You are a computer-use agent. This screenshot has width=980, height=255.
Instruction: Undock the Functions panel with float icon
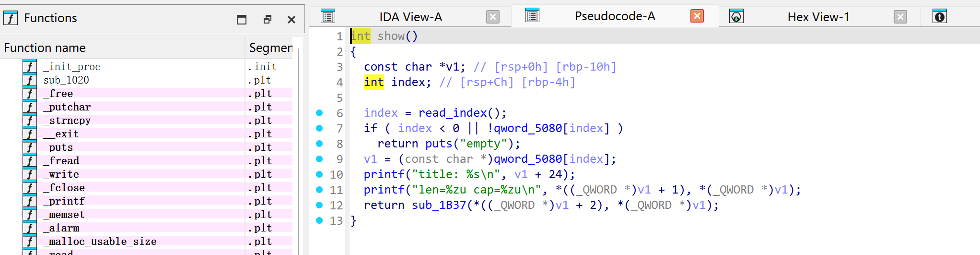[268, 19]
